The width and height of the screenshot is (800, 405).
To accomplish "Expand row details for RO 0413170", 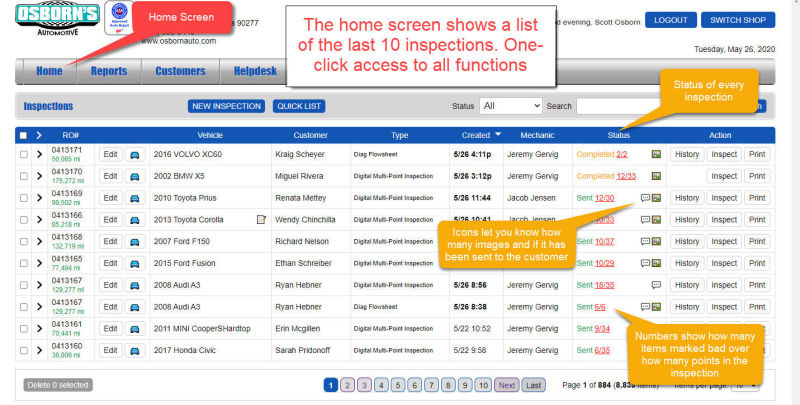I will 39,176.
